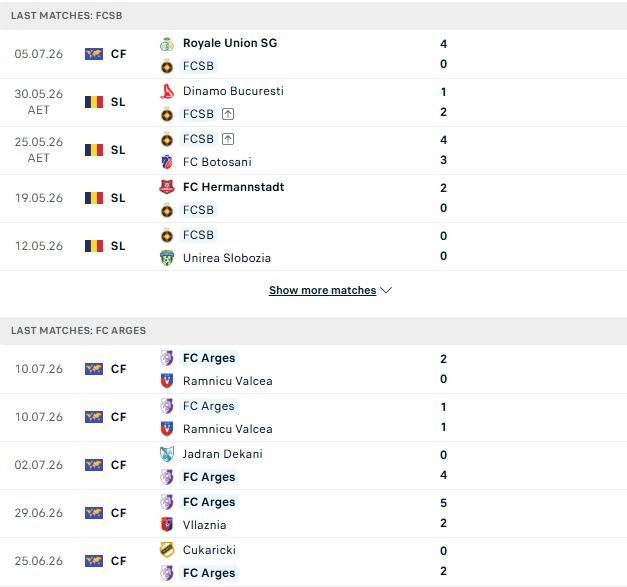627x587 pixels.
Task: Click the FC Botosani club crest
Action: 167,162
